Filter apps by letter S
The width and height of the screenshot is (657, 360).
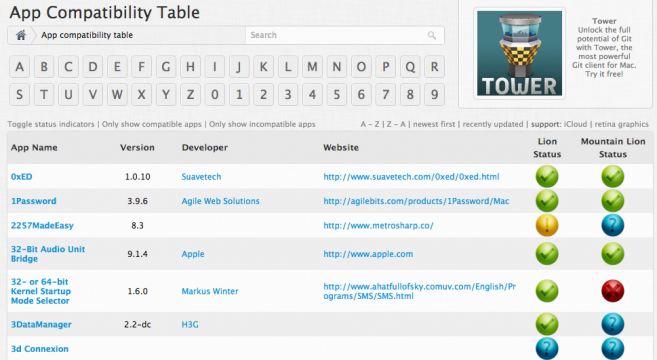tap(20, 95)
